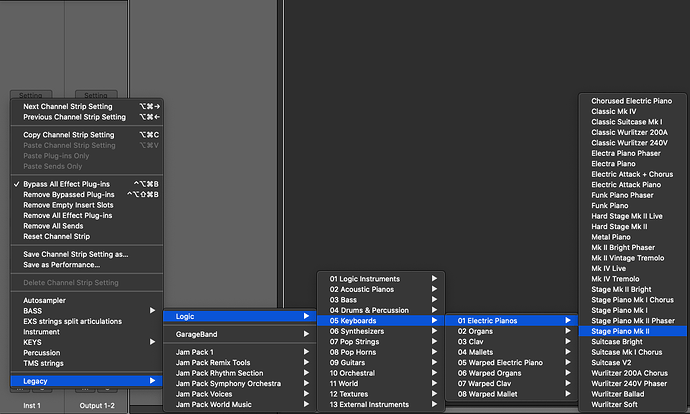Viewport: 690px width, 414px height.
Task: Select Reset Channel Strip
Action: [x=87, y=236]
